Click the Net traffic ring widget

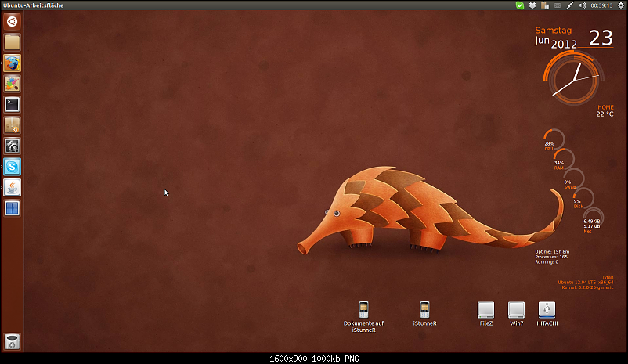click(x=593, y=219)
